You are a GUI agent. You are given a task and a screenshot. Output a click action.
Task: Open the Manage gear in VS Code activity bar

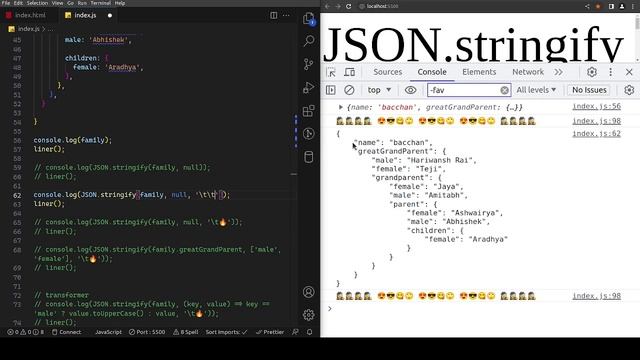coord(309,315)
